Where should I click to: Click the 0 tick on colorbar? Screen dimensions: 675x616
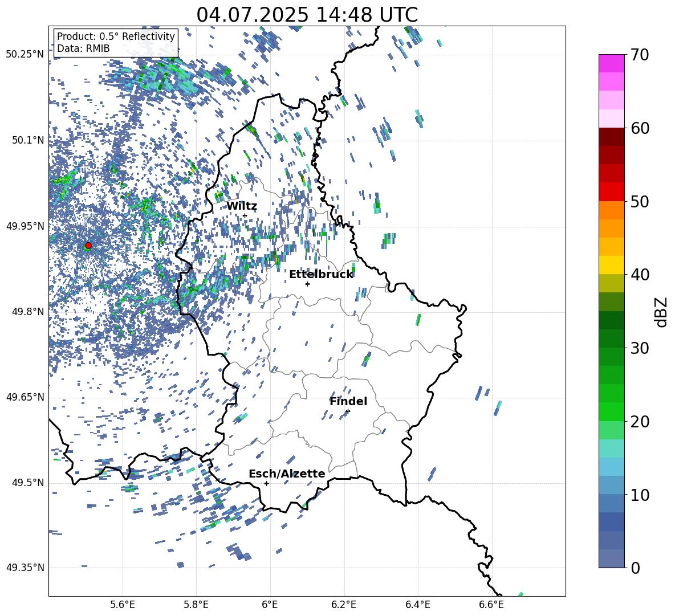tap(635, 568)
